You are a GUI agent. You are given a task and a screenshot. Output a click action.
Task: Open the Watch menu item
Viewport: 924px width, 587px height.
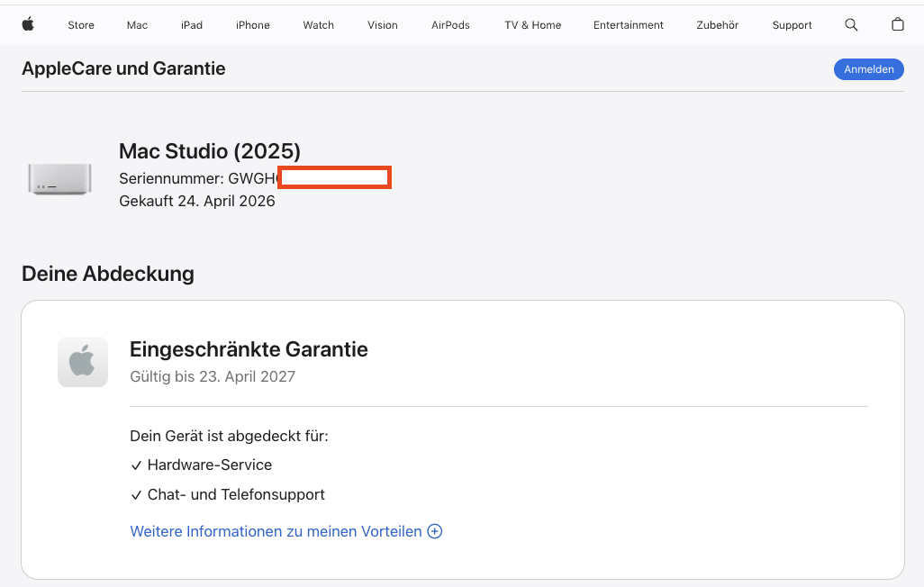(x=318, y=25)
